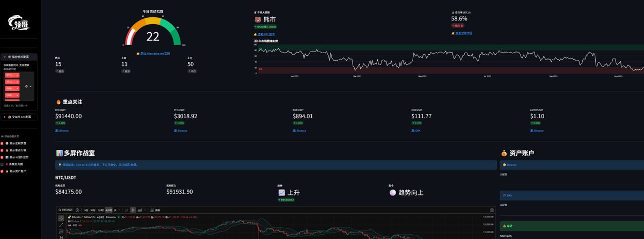Screen dimensions: 644x239
Task: Switch chart to the 15分 timeframe
Action: click(86, 209)
